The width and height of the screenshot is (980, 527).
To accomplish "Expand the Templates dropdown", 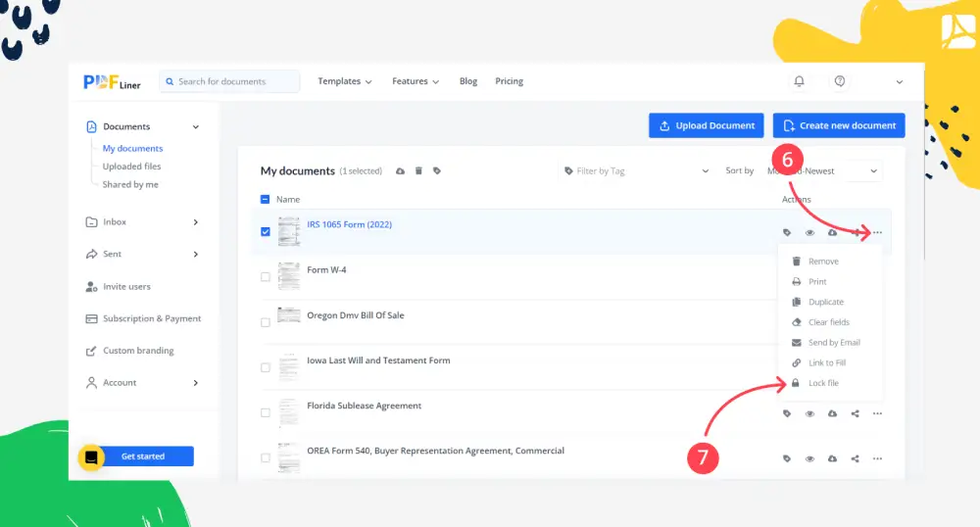I will coord(344,81).
